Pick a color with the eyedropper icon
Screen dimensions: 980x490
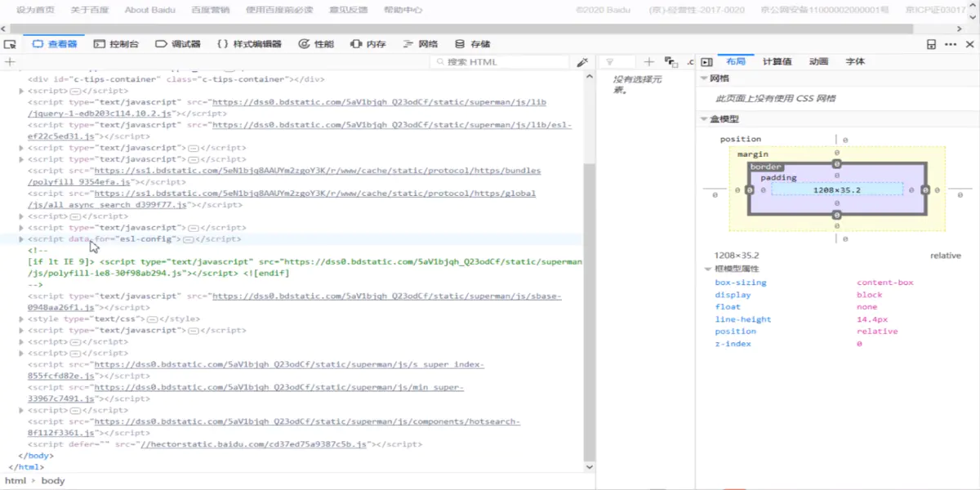click(x=582, y=62)
